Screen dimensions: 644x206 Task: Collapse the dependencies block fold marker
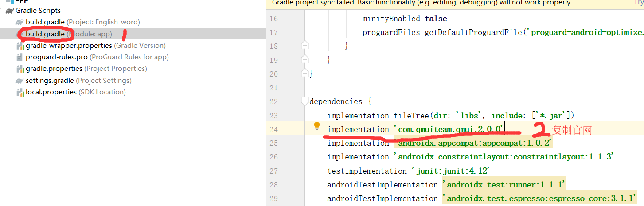[x=304, y=101]
